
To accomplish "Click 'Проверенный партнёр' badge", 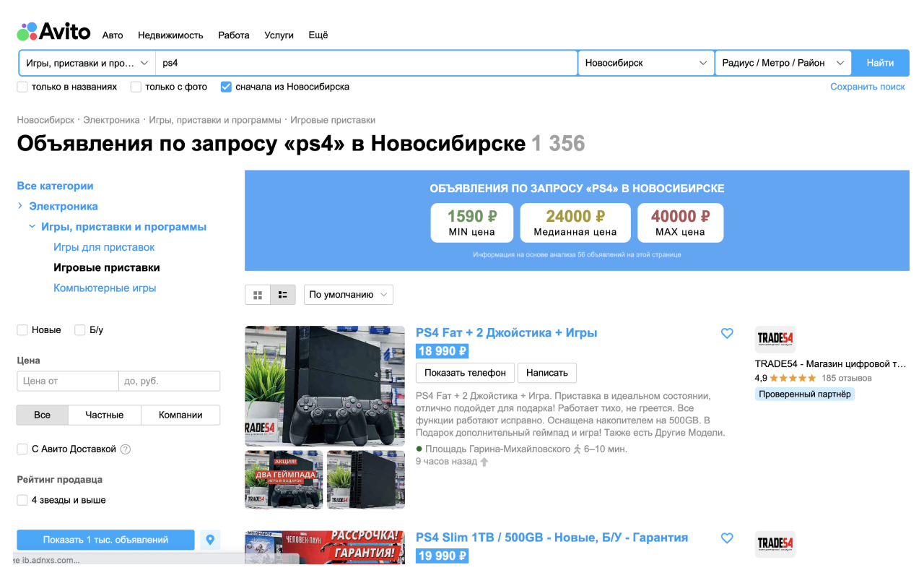I will 805,394.
